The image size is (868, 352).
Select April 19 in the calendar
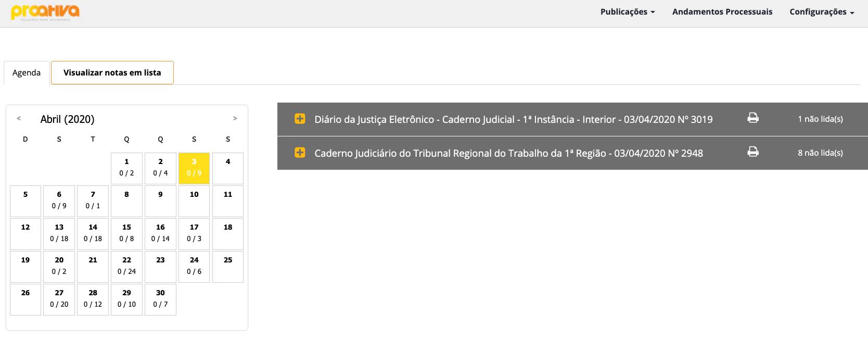click(x=25, y=267)
